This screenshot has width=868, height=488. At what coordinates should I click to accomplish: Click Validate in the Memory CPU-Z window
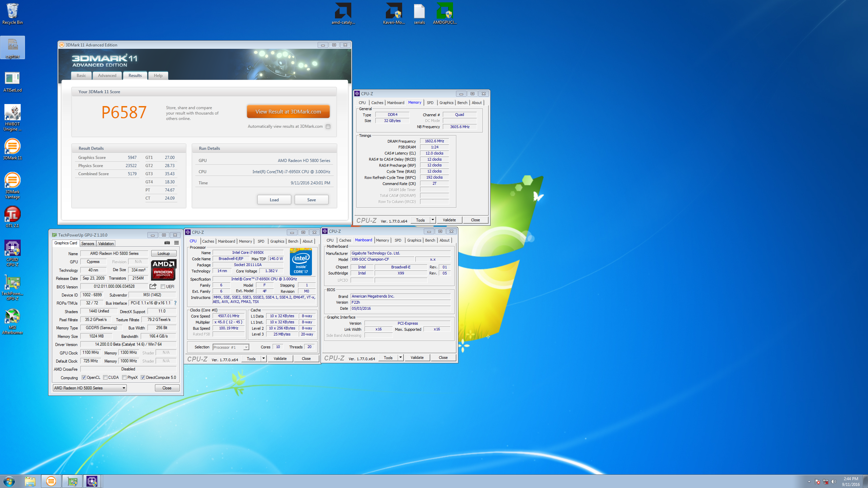coord(449,220)
